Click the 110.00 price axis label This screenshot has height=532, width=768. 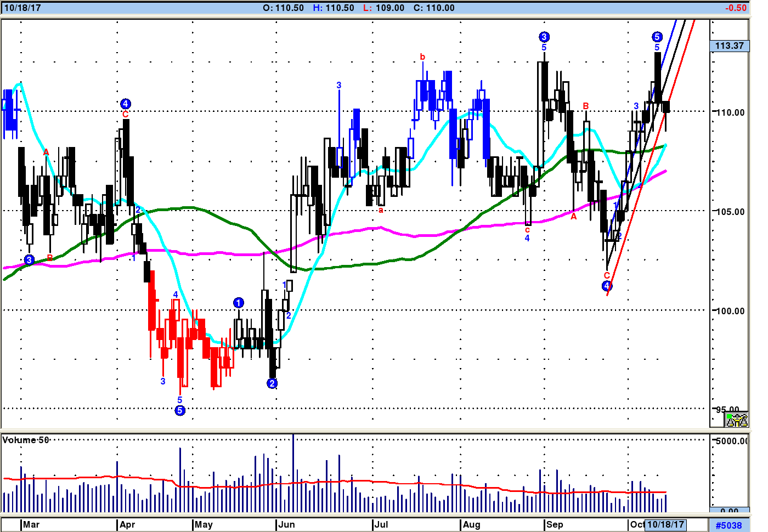coord(731,112)
